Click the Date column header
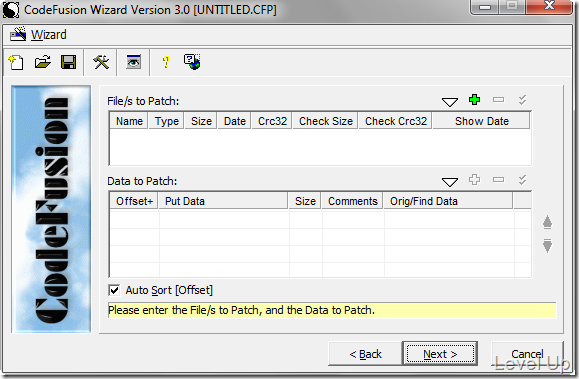579x379 pixels. point(234,121)
